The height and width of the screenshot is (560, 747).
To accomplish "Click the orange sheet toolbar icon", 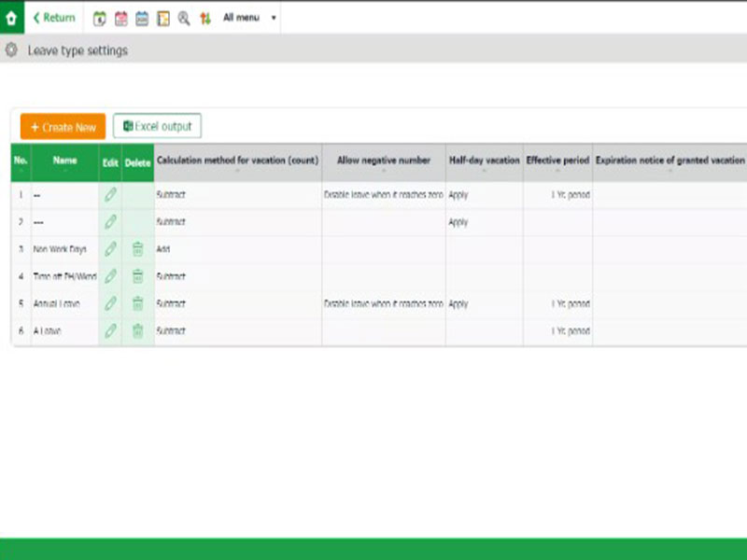I will click(x=163, y=18).
